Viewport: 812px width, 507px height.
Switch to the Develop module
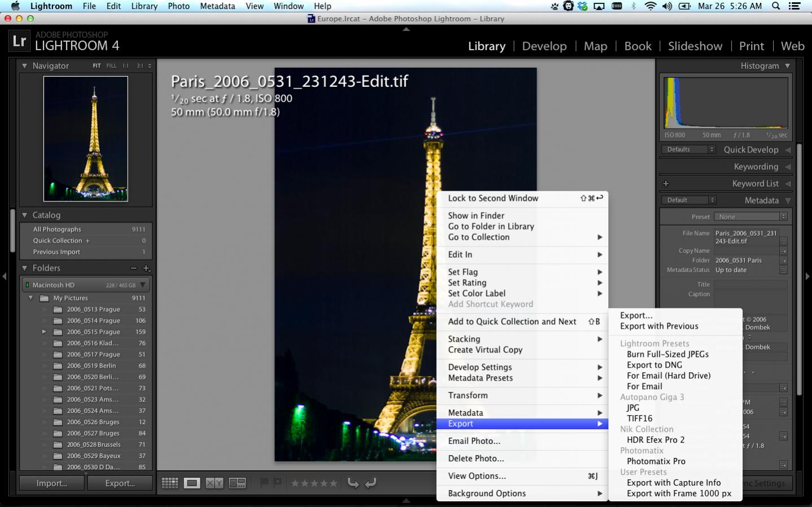coord(544,46)
